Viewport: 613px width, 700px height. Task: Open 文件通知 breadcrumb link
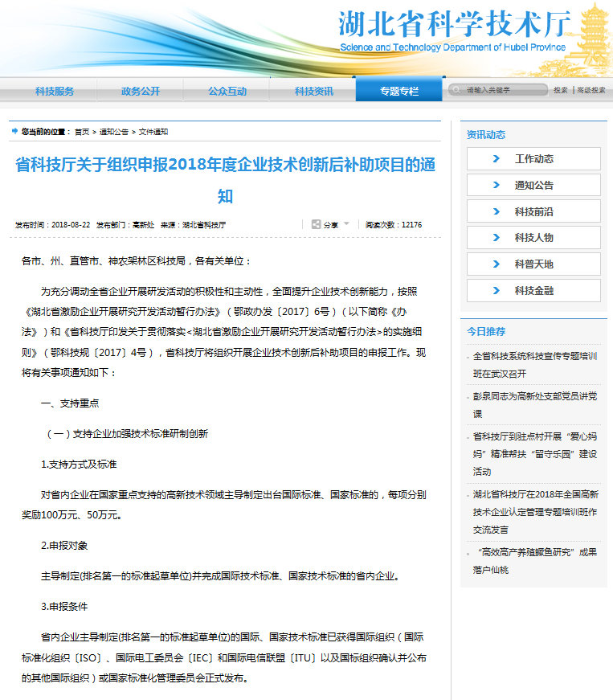click(x=153, y=132)
